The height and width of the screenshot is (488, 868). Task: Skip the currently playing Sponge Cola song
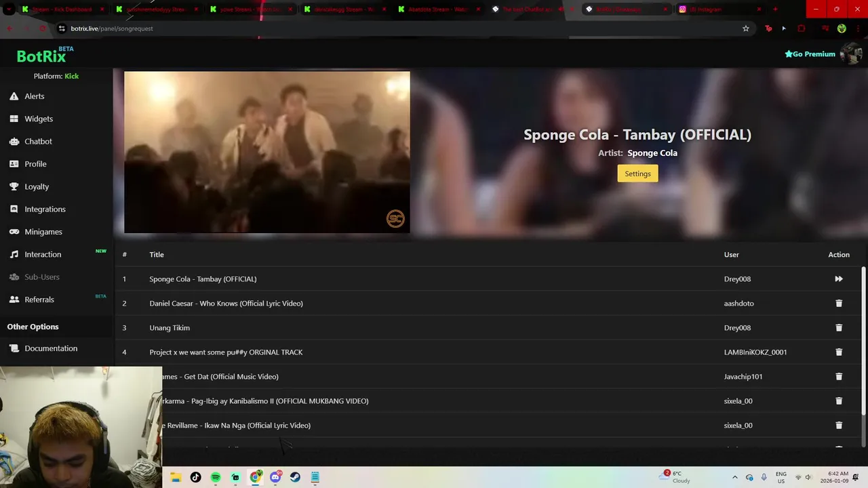[x=839, y=279]
